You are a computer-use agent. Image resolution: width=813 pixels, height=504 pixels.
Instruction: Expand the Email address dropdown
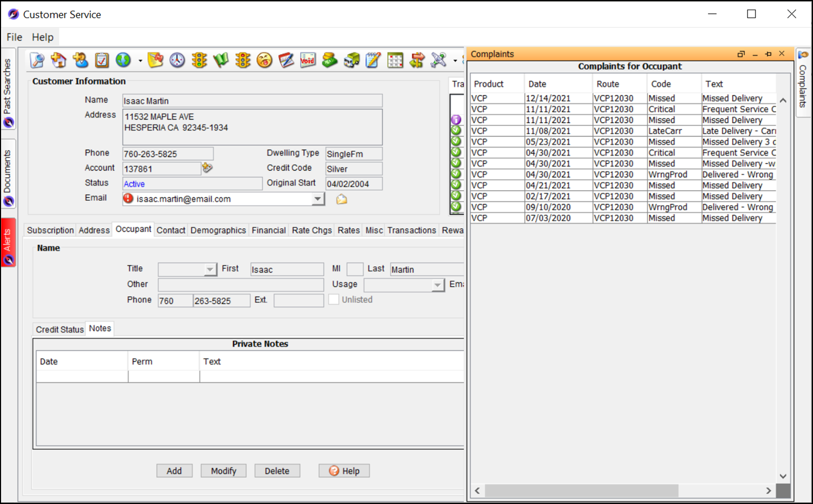tap(317, 199)
